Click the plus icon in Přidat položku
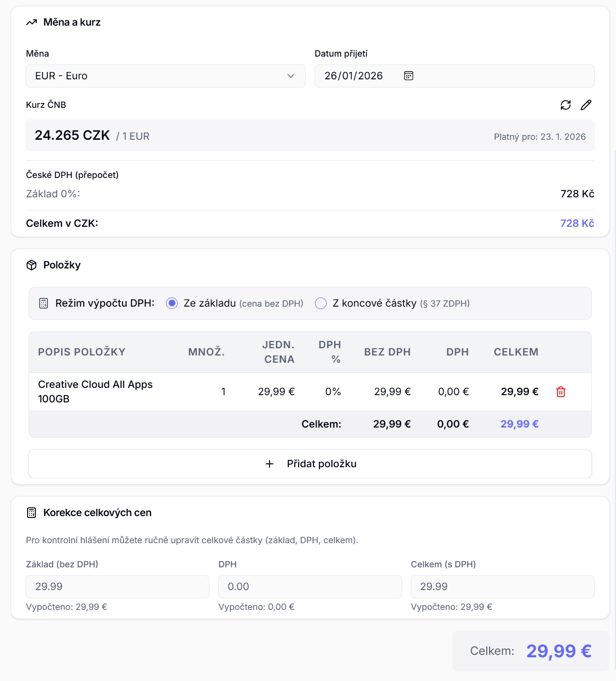The image size is (616, 681). 270,464
